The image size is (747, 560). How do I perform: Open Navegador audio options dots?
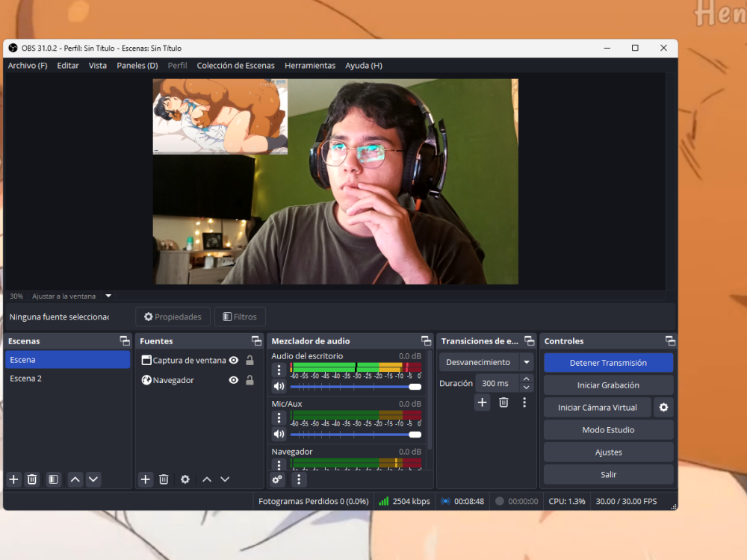tap(279, 464)
